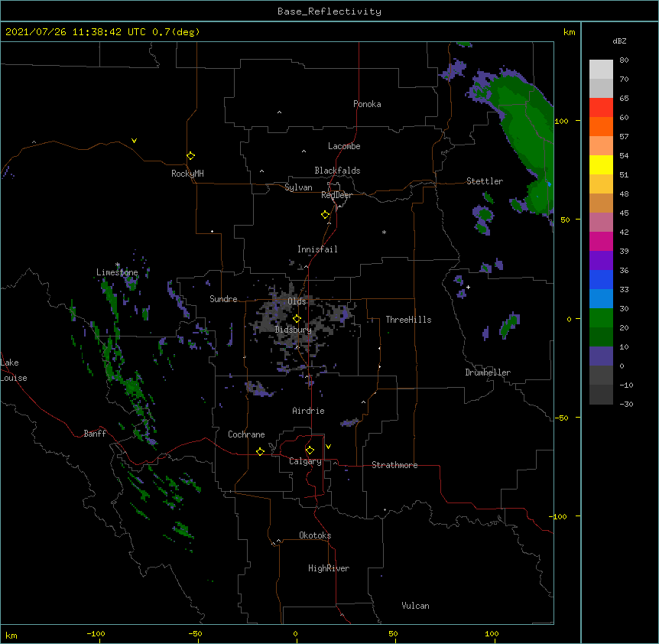Click the RedDeer town label

pos(336,195)
